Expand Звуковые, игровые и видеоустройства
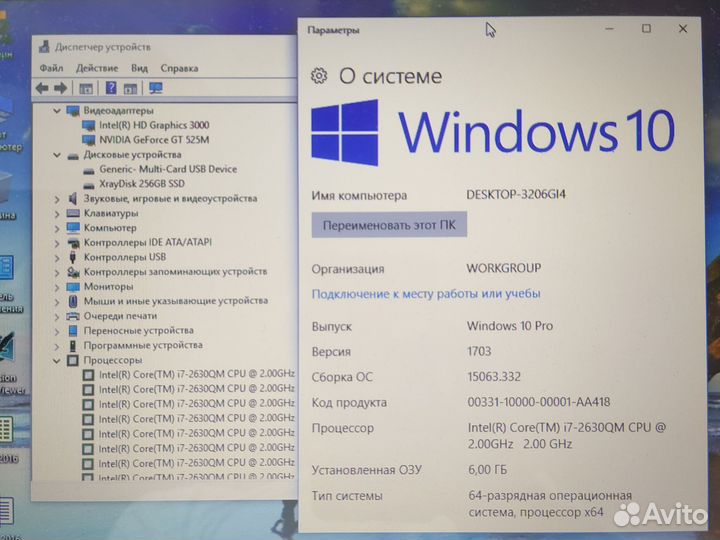Image resolution: width=720 pixels, height=540 pixels. 57,199
